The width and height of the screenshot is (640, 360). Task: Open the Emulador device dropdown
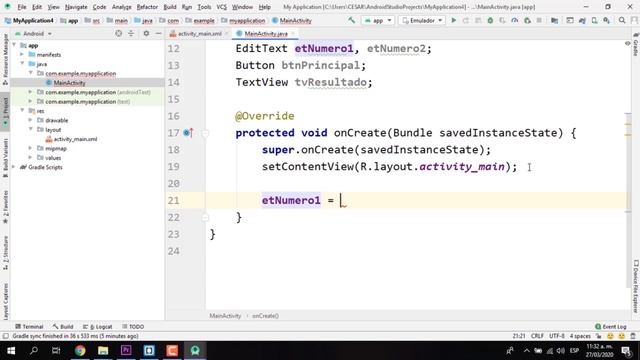tap(422, 20)
